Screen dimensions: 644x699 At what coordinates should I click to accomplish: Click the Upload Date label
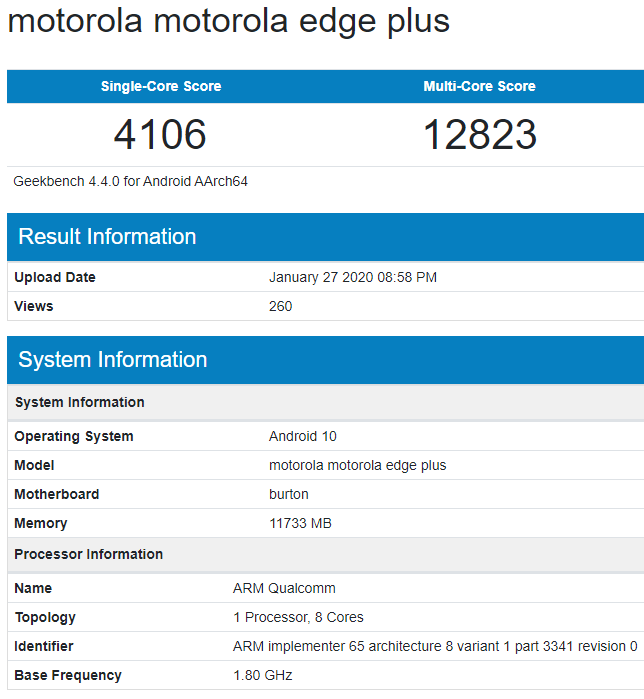(x=55, y=277)
